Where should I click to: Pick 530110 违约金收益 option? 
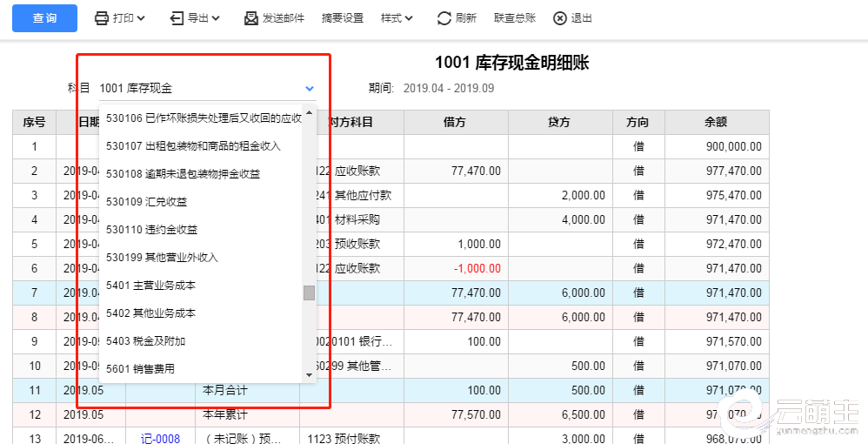(151, 230)
